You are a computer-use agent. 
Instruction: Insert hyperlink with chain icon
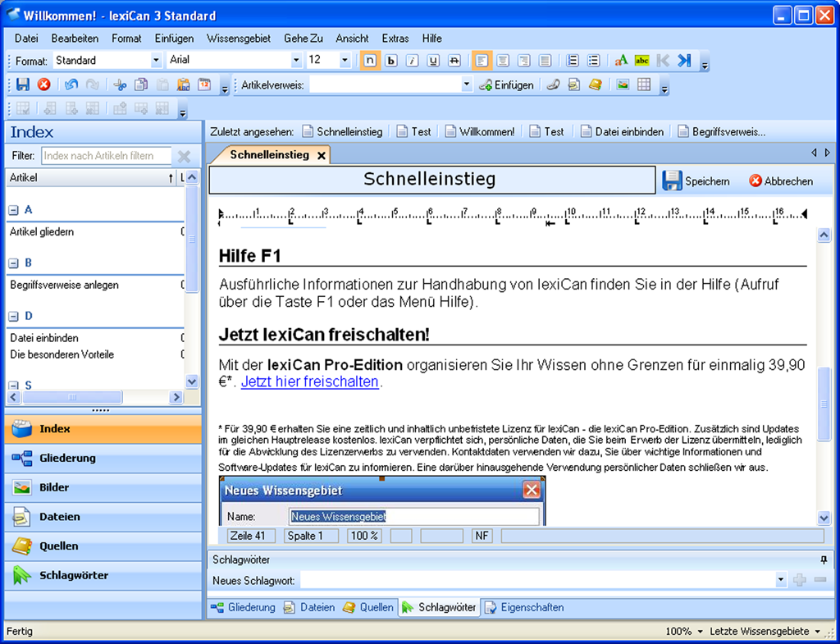point(554,84)
